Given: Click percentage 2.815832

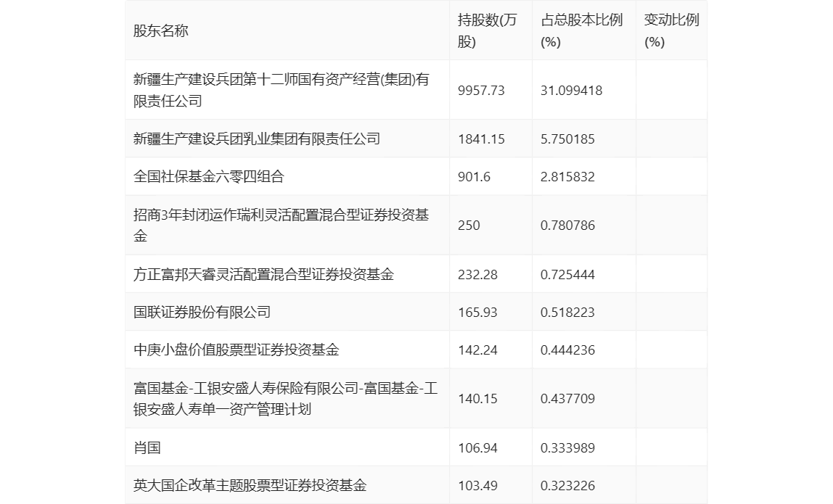Looking at the screenshot, I should (x=567, y=177).
